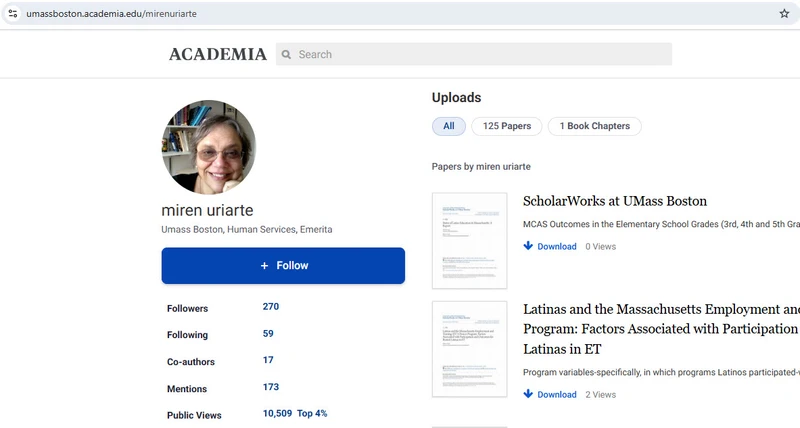The height and width of the screenshot is (428, 800).
Task: Open the 270 followers count
Action: [271, 307]
